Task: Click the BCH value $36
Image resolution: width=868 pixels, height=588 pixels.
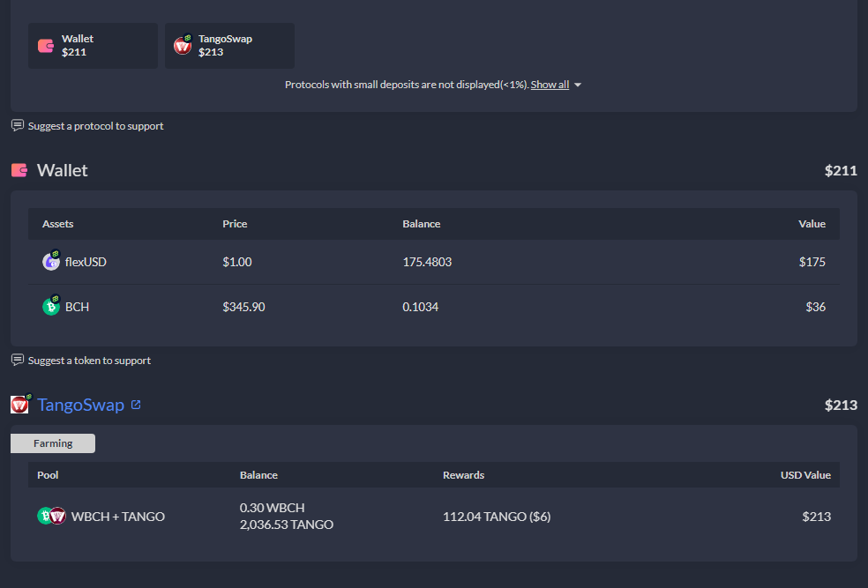Action: [815, 307]
